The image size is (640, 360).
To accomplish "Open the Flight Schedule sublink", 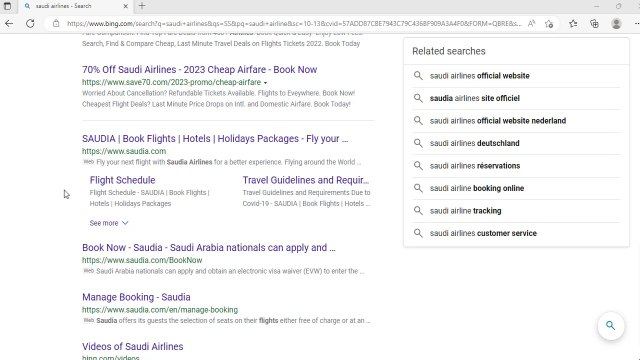I will tap(122, 180).
